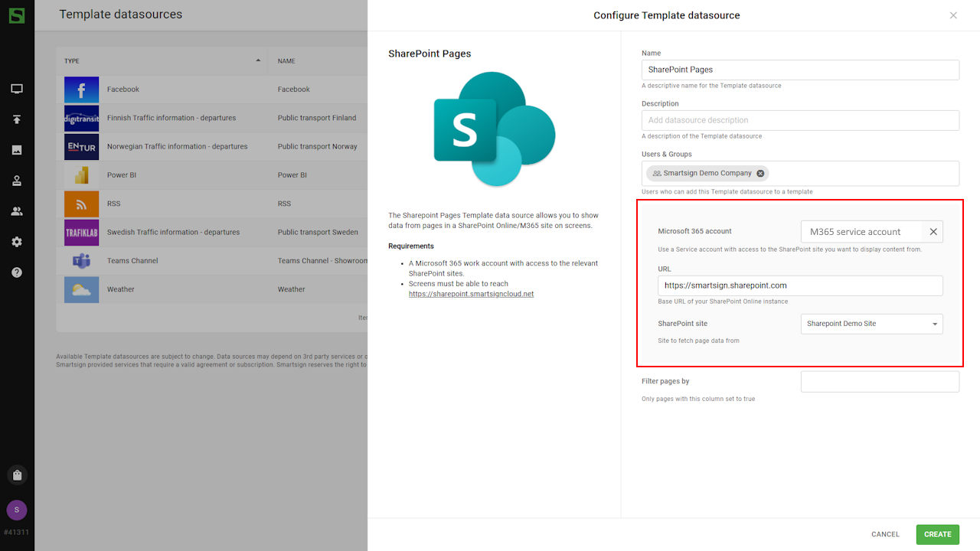
Task: Open the Publish upload icon in sidebar
Action: coord(17,119)
